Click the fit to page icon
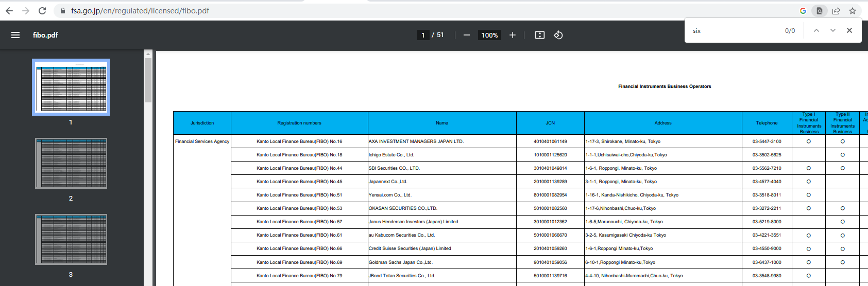Viewport: 868px width, 286px height. click(539, 35)
